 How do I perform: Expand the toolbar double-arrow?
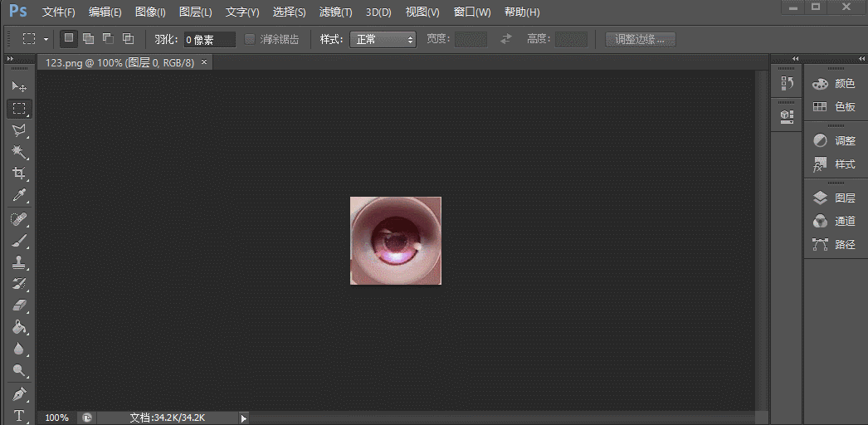pyautogui.click(x=9, y=58)
